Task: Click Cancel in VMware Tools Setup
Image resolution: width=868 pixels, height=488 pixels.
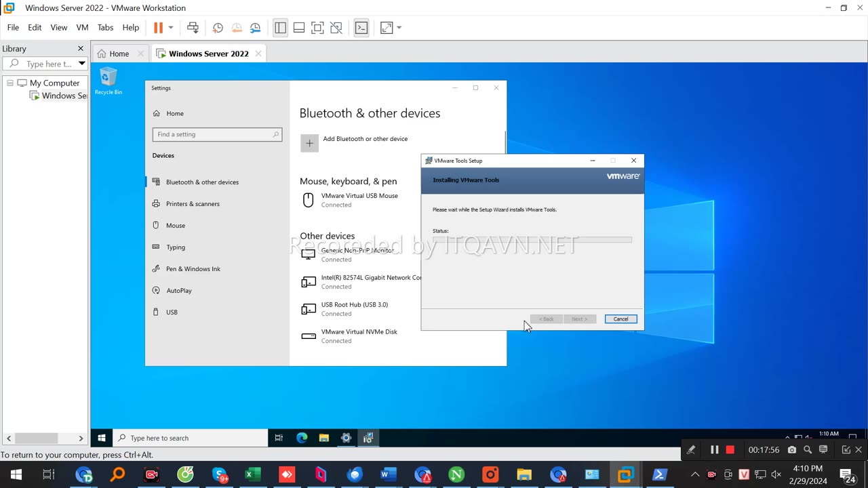Action: [x=620, y=319]
